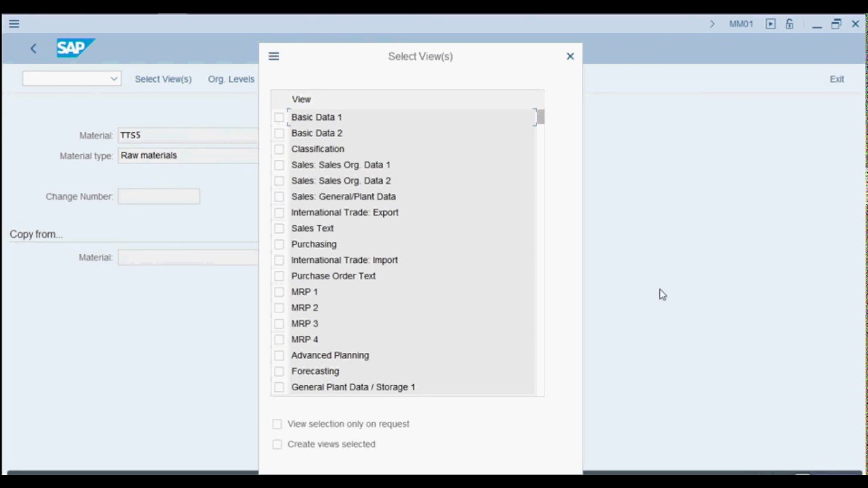Screen dimensions: 868x488
Task: Check the Basic Data 2 view
Action: 279,133
